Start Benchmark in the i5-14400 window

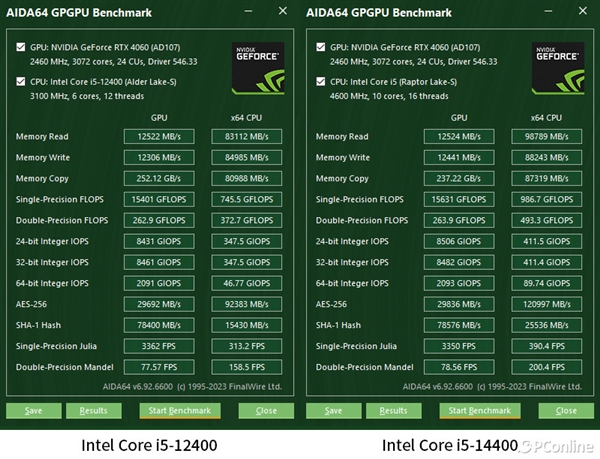(480, 411)
